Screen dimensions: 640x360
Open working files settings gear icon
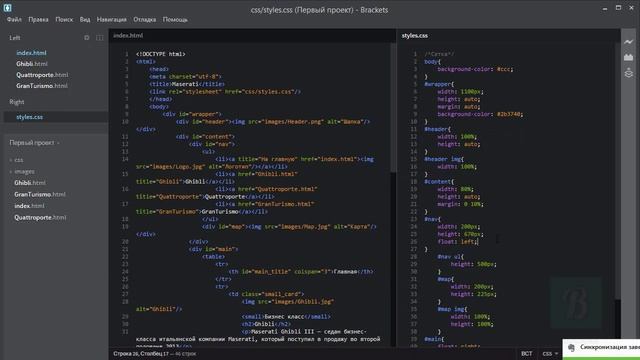pyautogui.click(x=87, y=38)
